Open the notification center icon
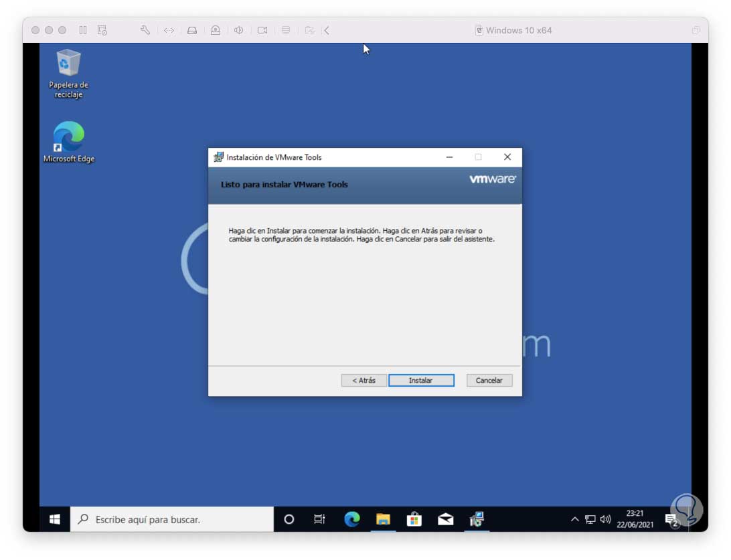The width and height of the screenshot is (731, 560). 672,520
